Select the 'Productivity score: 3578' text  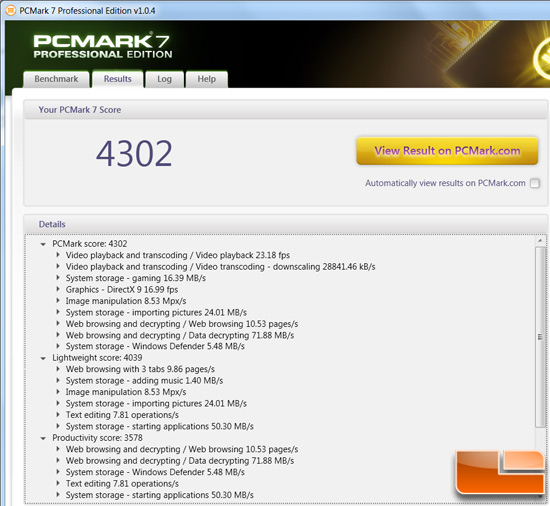[x=98, y=438]
